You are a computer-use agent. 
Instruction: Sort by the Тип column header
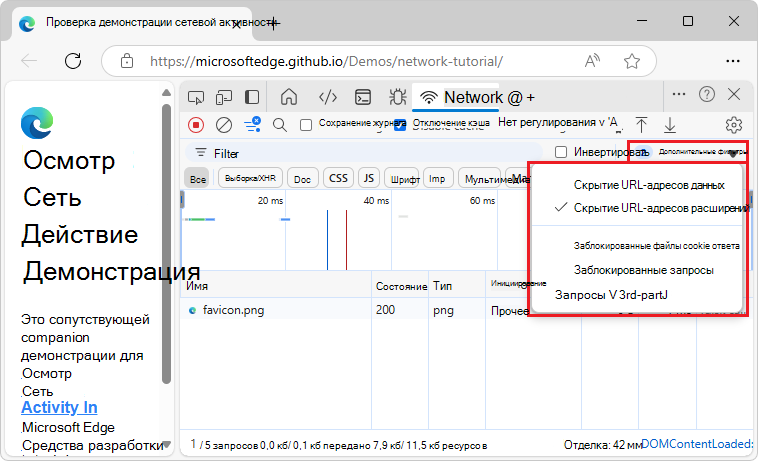pos(457,286)
